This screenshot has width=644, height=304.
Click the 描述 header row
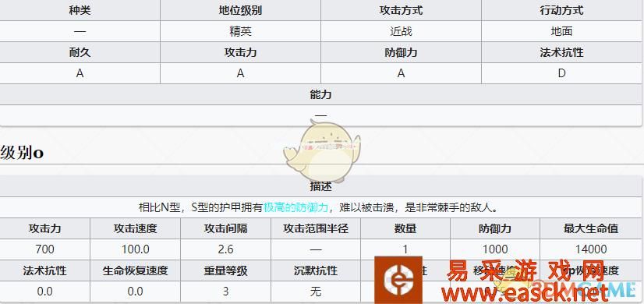coord(321,186)
